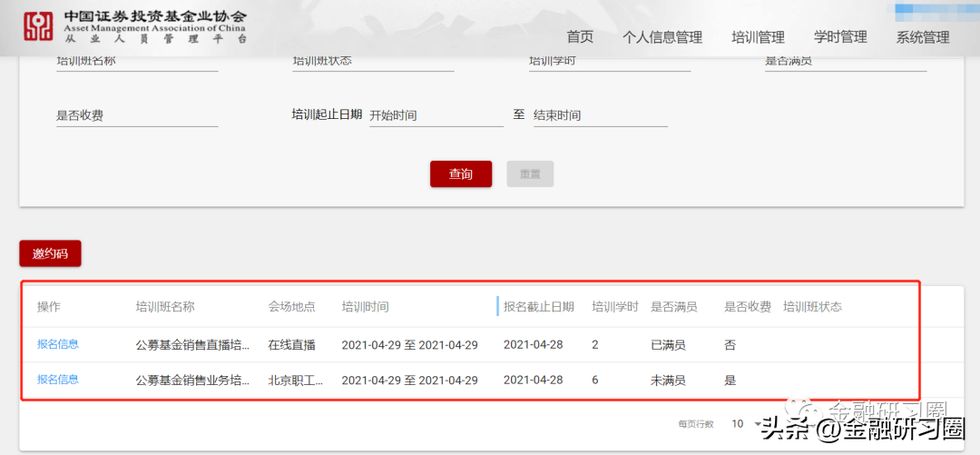Select the 公募基金销售直播培… name cell
The width and height of the screenshot is (980, 455).
(192, 345)
